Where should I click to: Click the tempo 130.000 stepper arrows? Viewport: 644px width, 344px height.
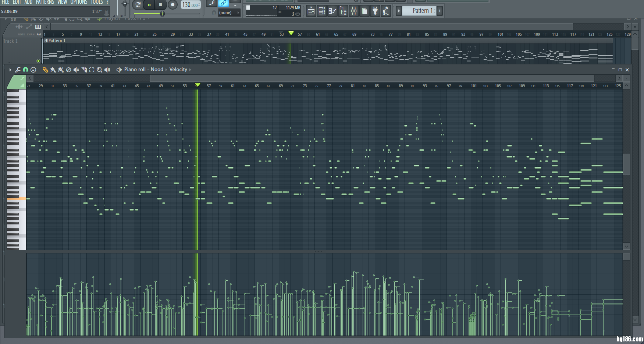pyautogui.click(x=199, y=5)
